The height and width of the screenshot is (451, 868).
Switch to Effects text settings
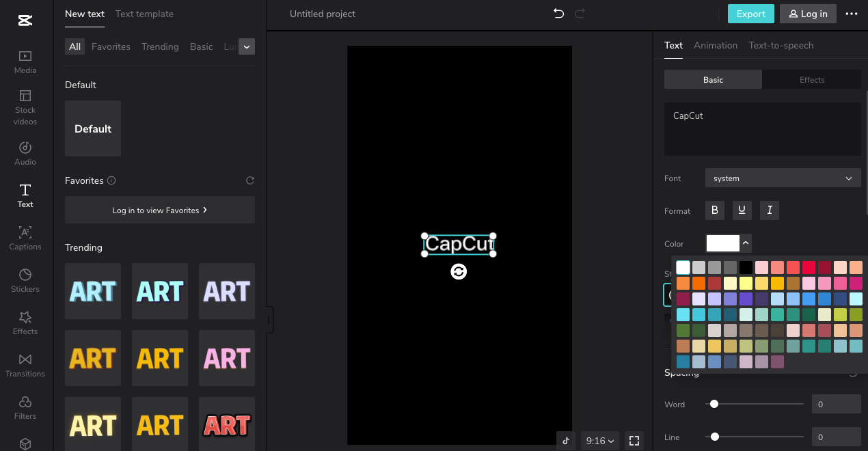point(812,80)
